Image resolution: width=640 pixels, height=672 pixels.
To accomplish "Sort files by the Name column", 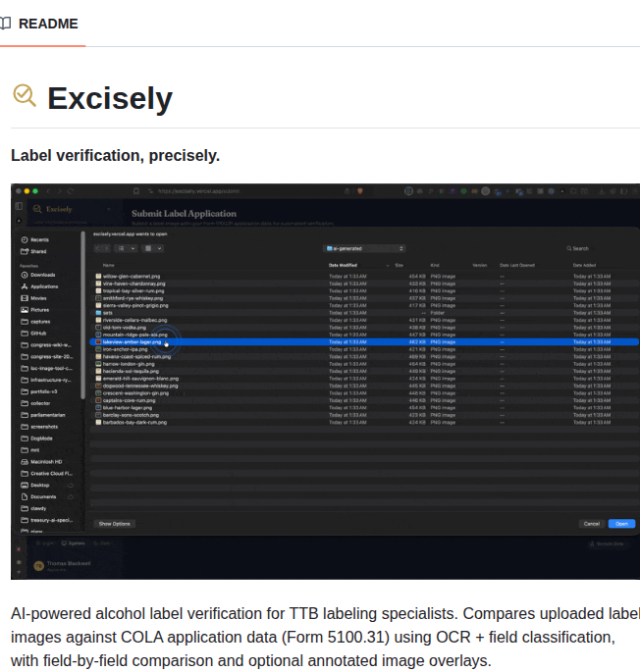I will (109, 265).
